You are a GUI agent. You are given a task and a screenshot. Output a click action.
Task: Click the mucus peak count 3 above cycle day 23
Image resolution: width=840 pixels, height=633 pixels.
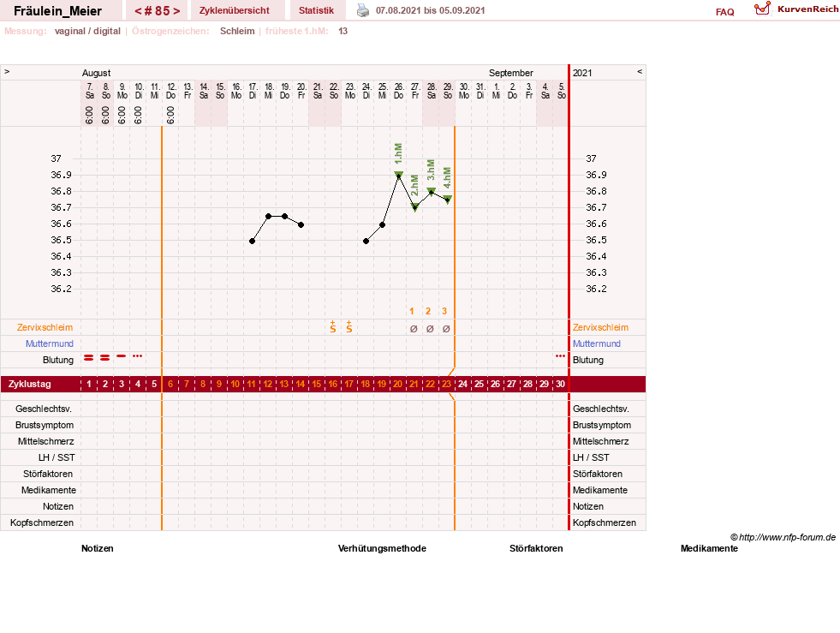click(x=444, y=312)
